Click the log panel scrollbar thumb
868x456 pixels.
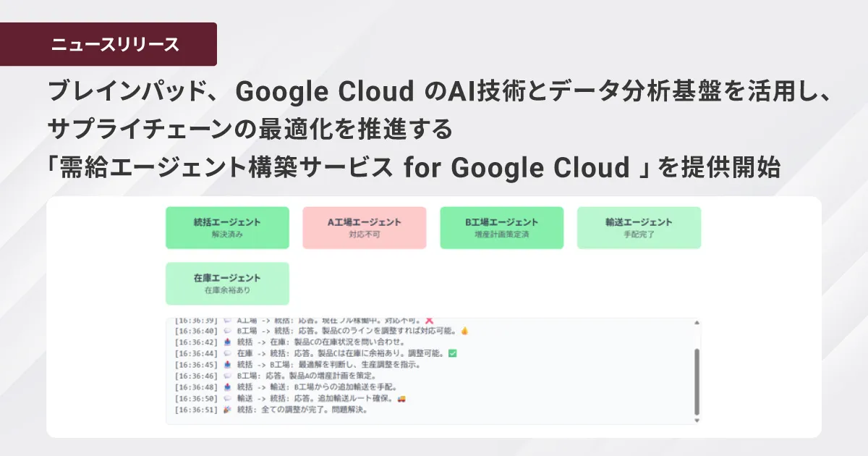point(697,380)
